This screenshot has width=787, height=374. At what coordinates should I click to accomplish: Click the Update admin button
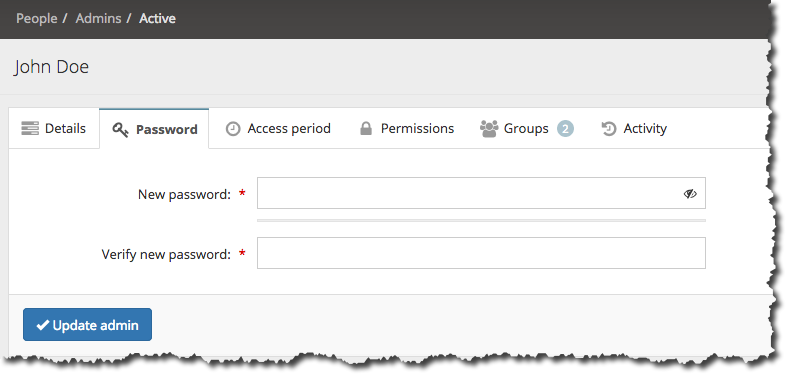pyautogui.click(x=87, y=325)
